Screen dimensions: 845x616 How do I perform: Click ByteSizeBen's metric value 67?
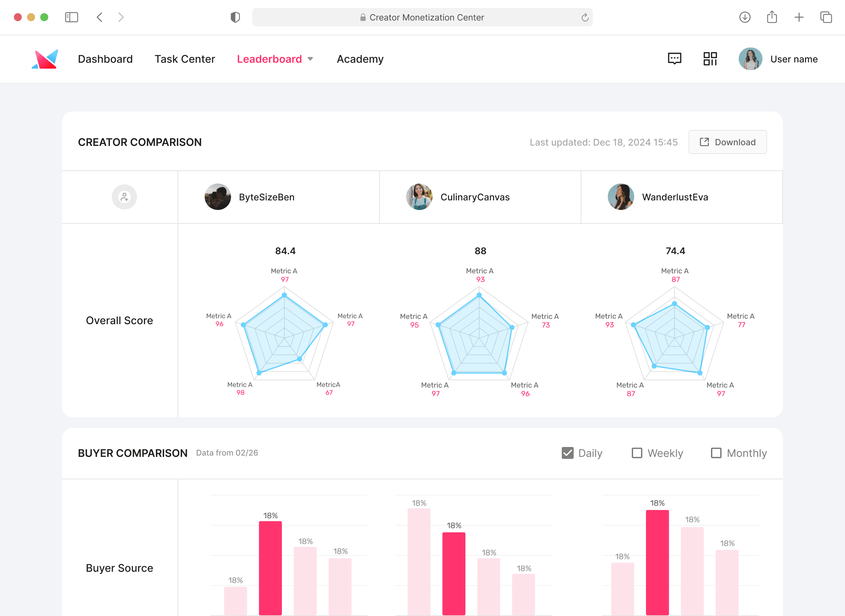coord(329,393)
